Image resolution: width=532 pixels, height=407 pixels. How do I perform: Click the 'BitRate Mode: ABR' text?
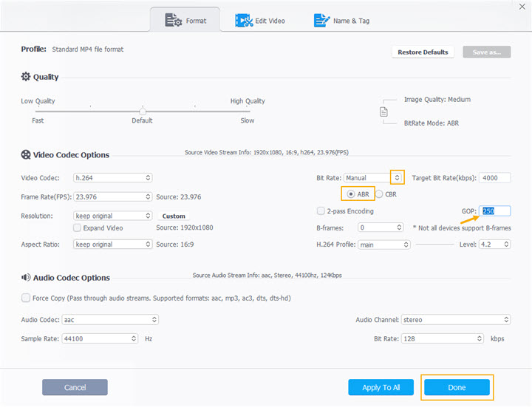tap(432, 123)
